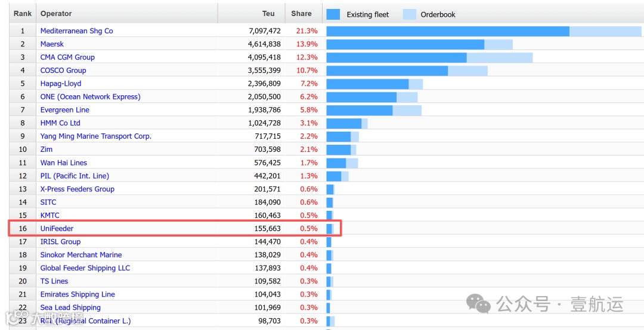644x330 pixels.
Task: Select the Teu value 4,614,838
Action: coord(265,44)
